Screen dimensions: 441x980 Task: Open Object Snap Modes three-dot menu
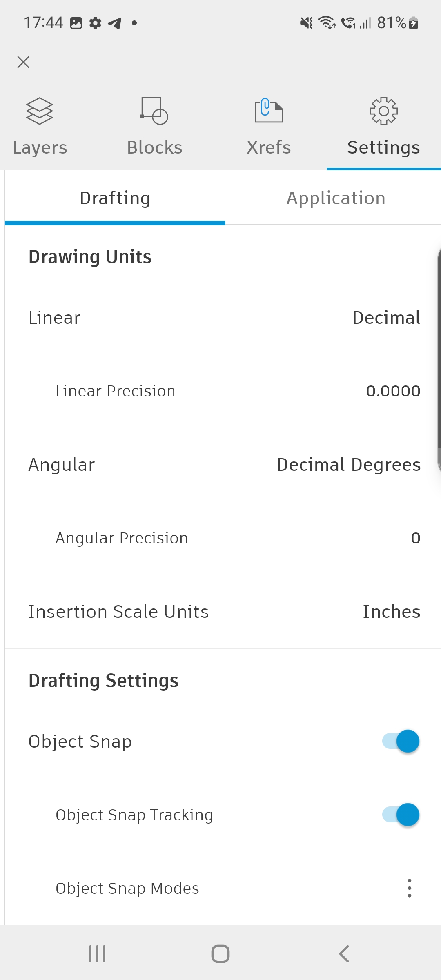[409, 888]
